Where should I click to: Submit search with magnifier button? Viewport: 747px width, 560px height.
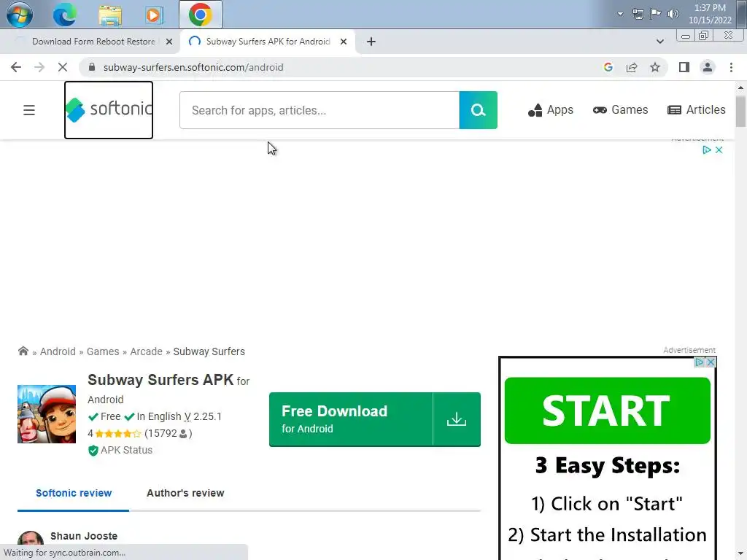(x=478, y=110)
